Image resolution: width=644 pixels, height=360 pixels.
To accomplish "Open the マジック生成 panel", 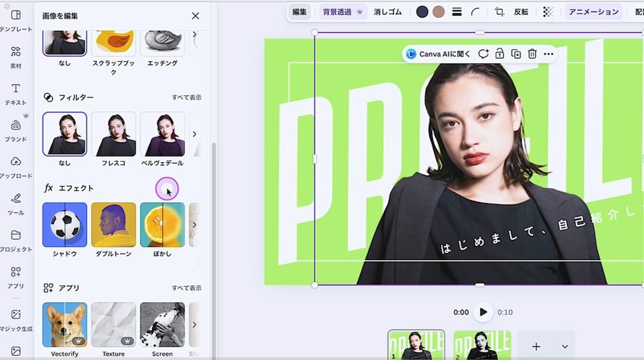I will coord(16,320).
